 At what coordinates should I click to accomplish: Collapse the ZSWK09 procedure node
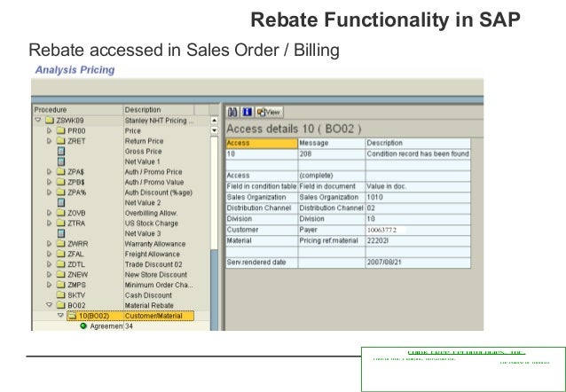38,120
